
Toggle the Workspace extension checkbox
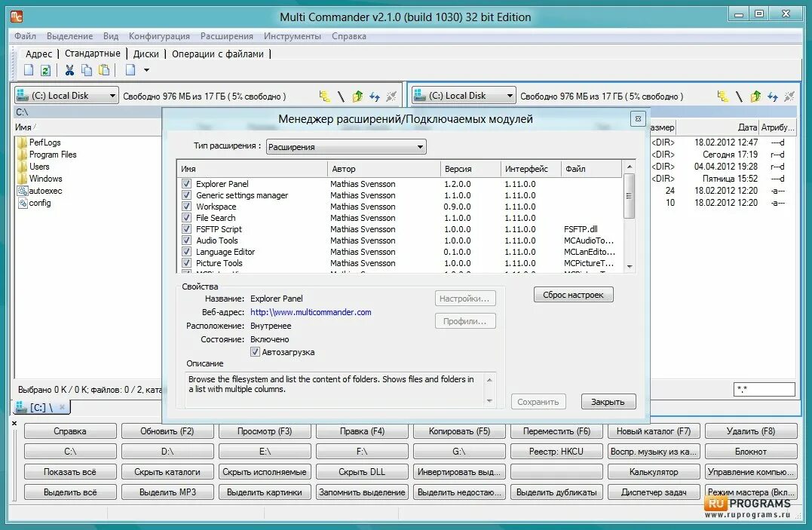(186, 207)
